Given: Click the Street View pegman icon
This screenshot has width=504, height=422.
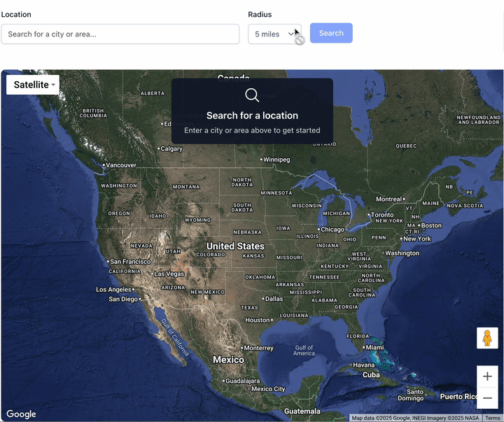Looking at the screenshot, I should [x=487, y=338].
